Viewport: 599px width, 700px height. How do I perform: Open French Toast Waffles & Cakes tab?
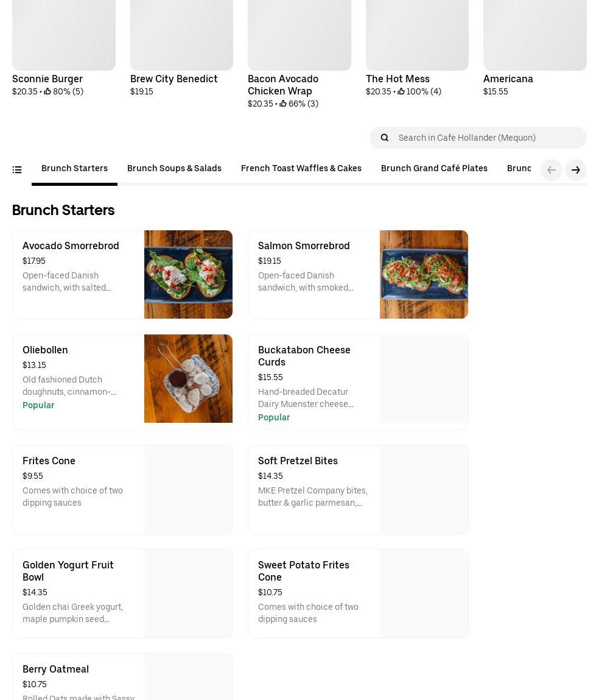click(301, 169)
